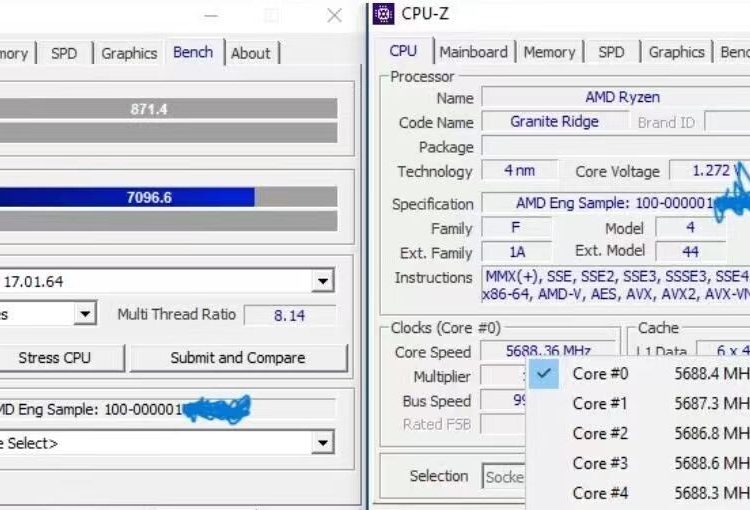Click the Code Name value Granite Ridge
This screenshot has height=510, width=750.
coord(555,122)
